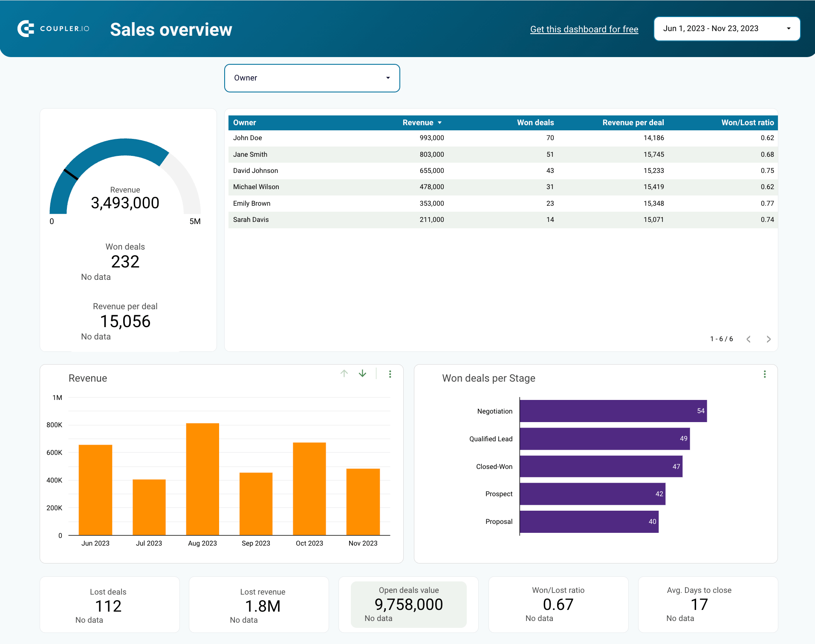Click the down arrow above the Revenue chart
This screenshot has width=815, height=644.
[362, 374]
